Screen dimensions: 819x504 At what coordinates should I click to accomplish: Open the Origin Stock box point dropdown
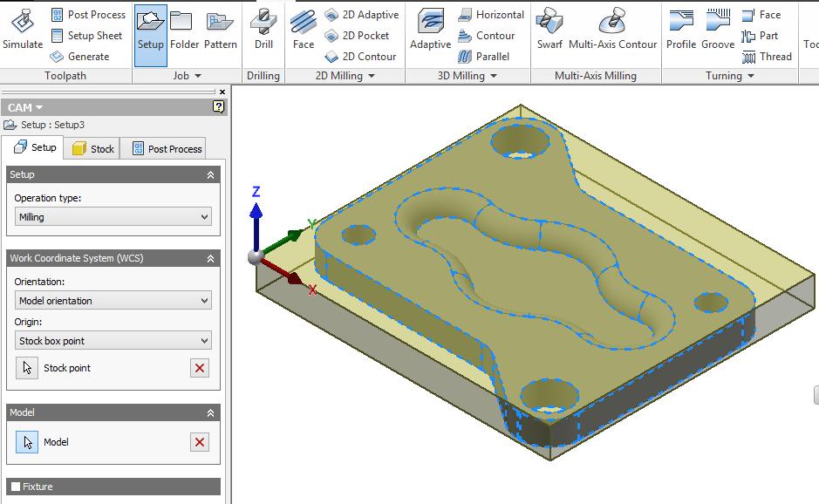tap(113, 341)
